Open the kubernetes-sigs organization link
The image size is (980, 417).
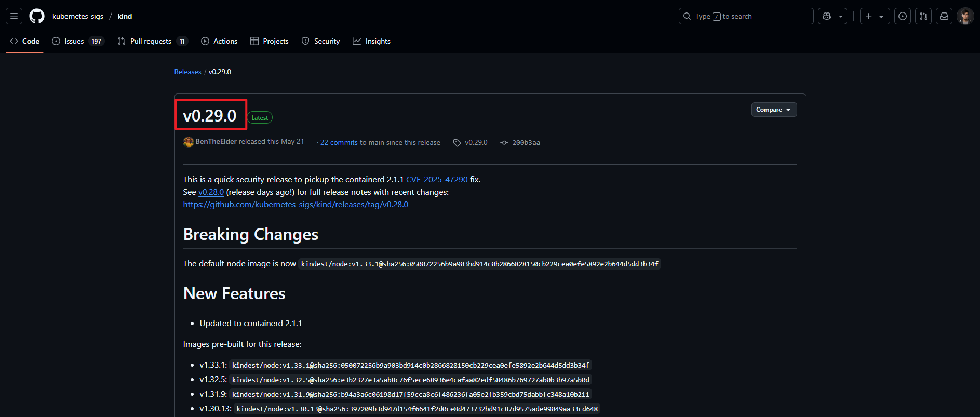78,16
